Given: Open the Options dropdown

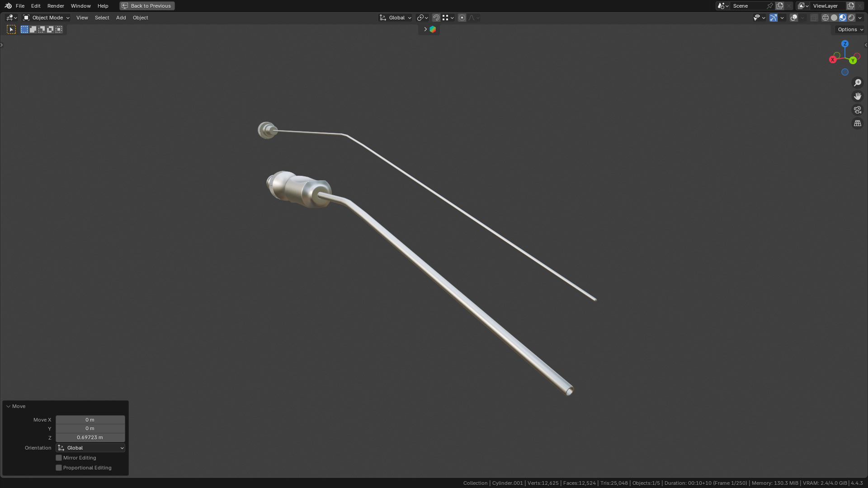Looking at the screenshot, I should tap(850, 29).
